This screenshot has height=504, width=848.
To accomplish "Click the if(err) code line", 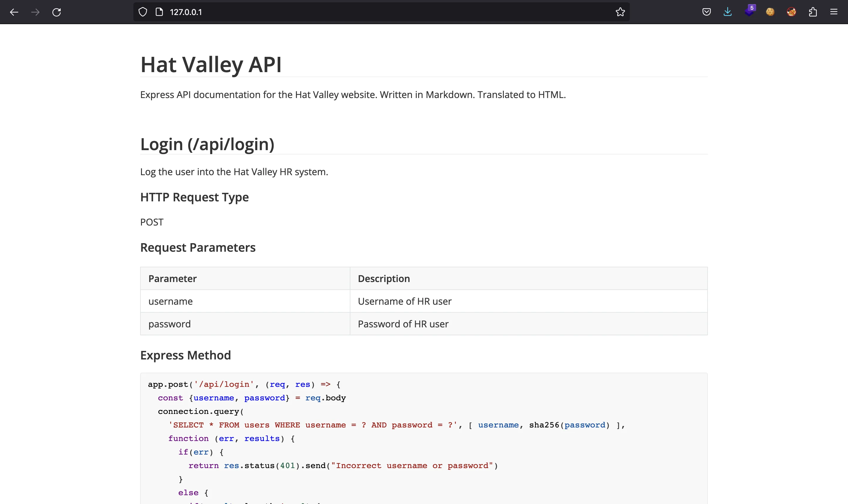I will (201, 452).
